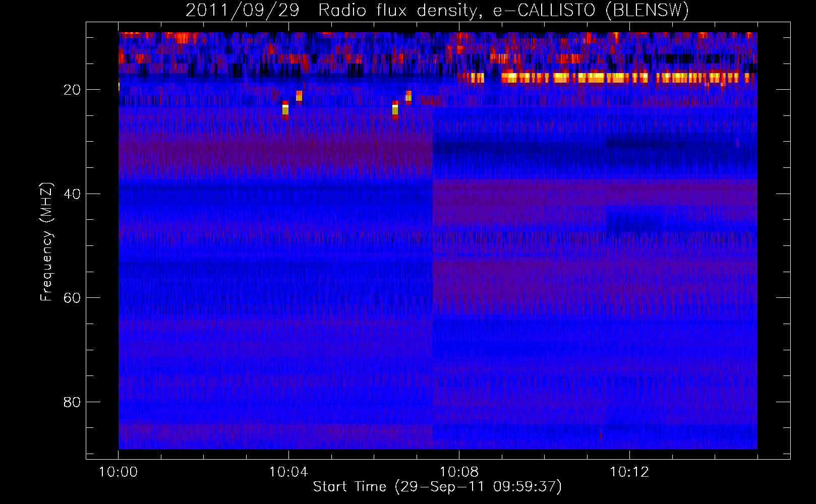816x504 pixels.
Task: Click the '80' frequency axis label
Action: click(x=72, y=402)
